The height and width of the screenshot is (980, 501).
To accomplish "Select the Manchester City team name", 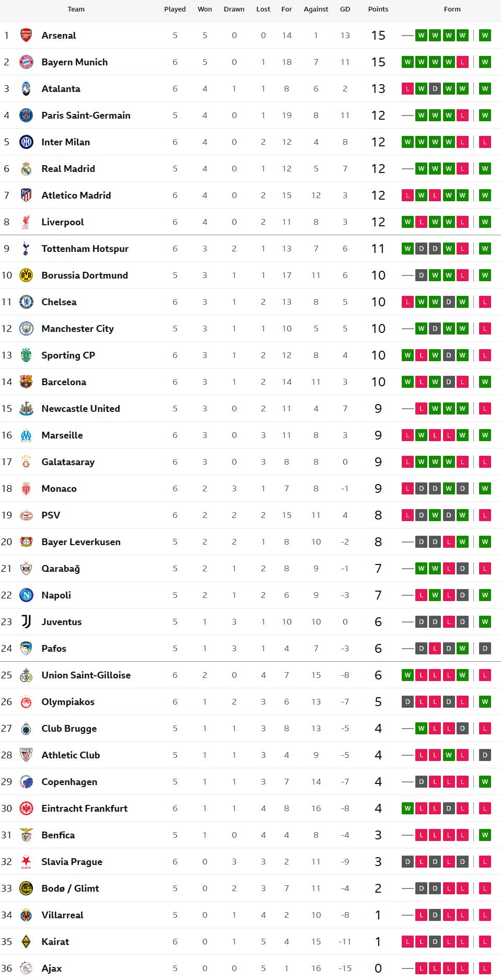I will (x=78, y=329).
